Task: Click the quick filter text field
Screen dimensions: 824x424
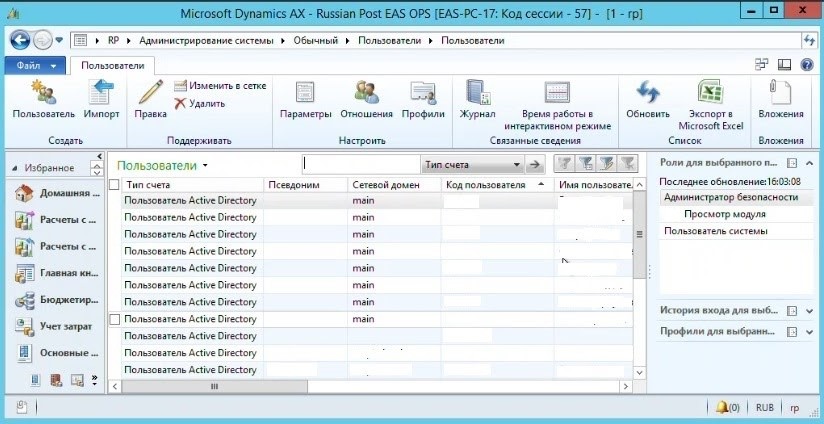Action: [361, 164]
